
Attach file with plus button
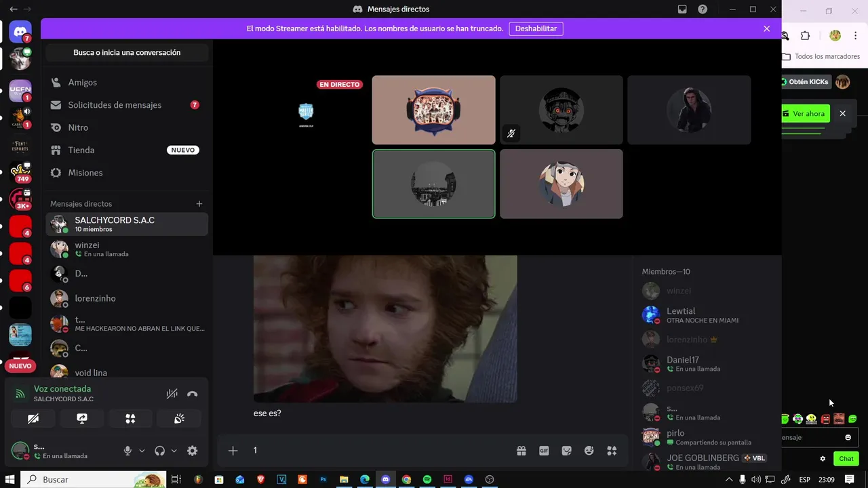(x=233, y=451)
